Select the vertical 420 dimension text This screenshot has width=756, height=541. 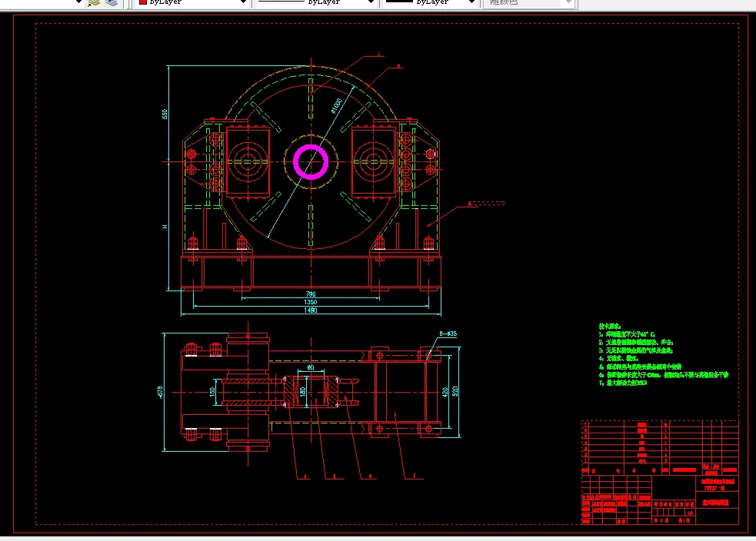[445, 392]
